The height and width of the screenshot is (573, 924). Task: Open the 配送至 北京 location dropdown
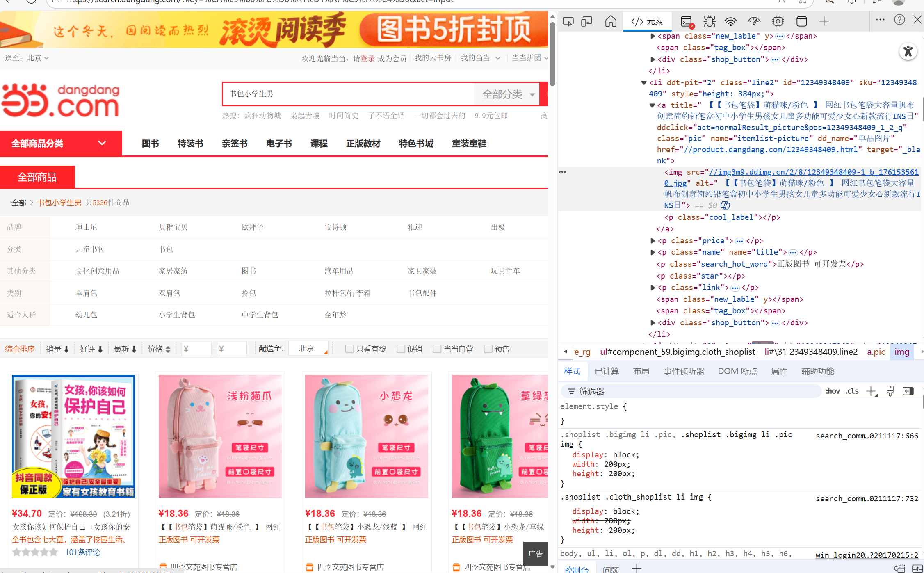pyautogui.click(x=308, y=348)
